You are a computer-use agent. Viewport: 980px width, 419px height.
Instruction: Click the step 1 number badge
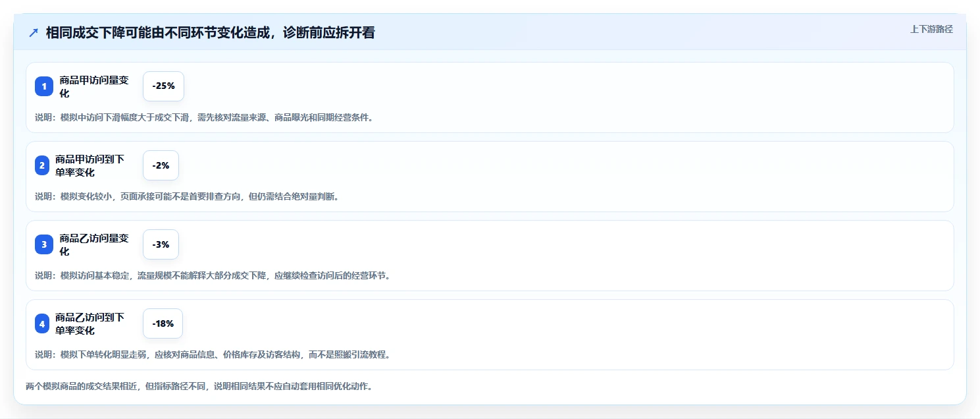click(44, 86)
